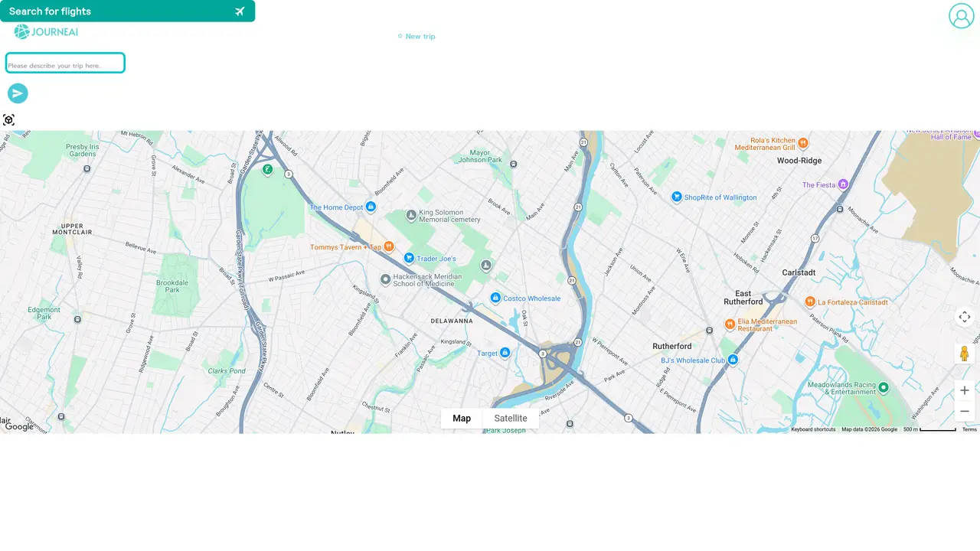The height and width of the screenshot is (551, 980).
Task: Click the Target store pin
Action: tap(505, 353)
